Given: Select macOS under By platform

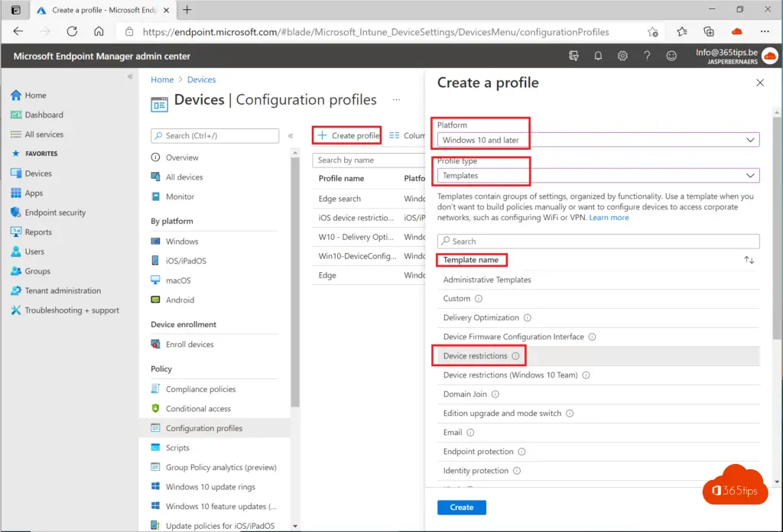Looking at the screenshot, I should tap(178, 280).
